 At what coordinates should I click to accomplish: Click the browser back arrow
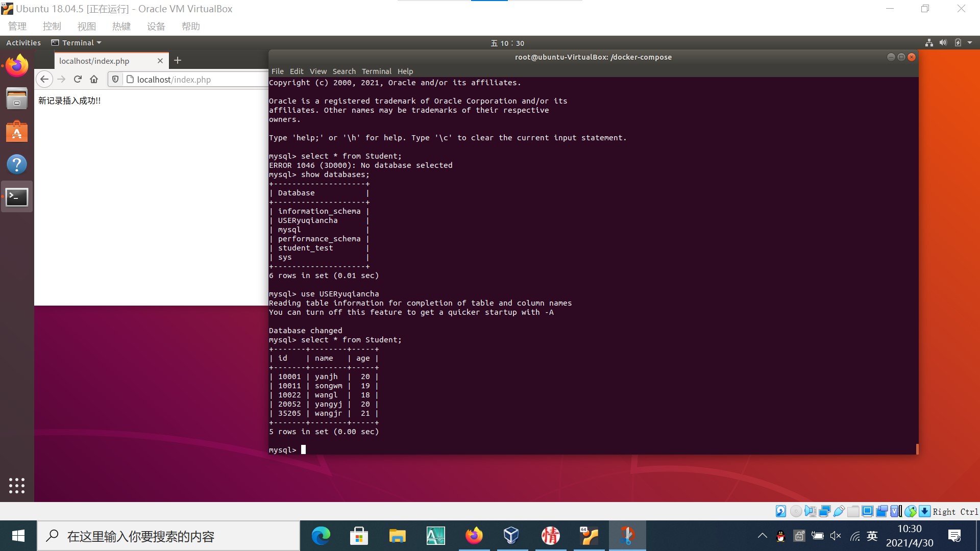coord(44,79)
